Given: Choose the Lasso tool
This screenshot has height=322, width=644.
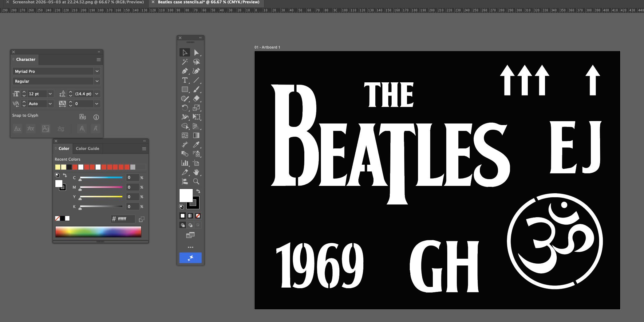Looking at the screenshot, I should (196, 62).
